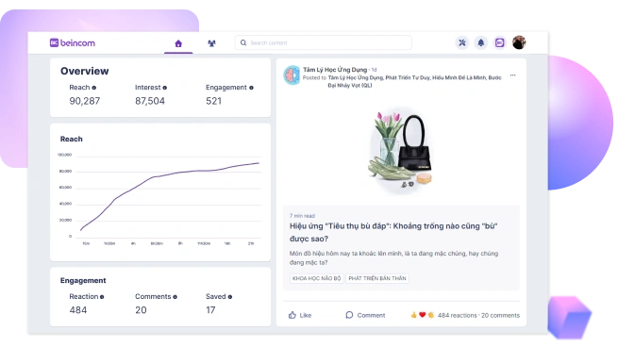Open the Hiệu ứng "Tiêu thụ bù đắp" article title
This screenshot has height=364, width=635.
click(x=393, y=232)
